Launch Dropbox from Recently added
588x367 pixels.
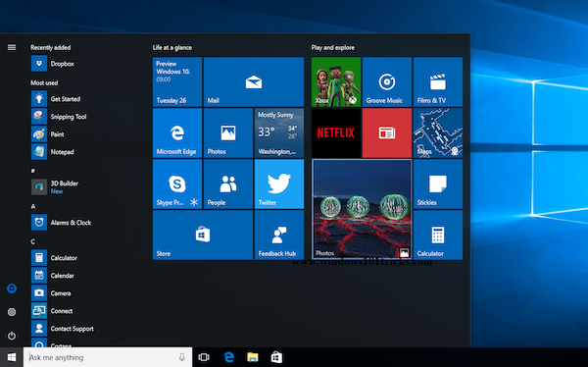pos(53,64)
